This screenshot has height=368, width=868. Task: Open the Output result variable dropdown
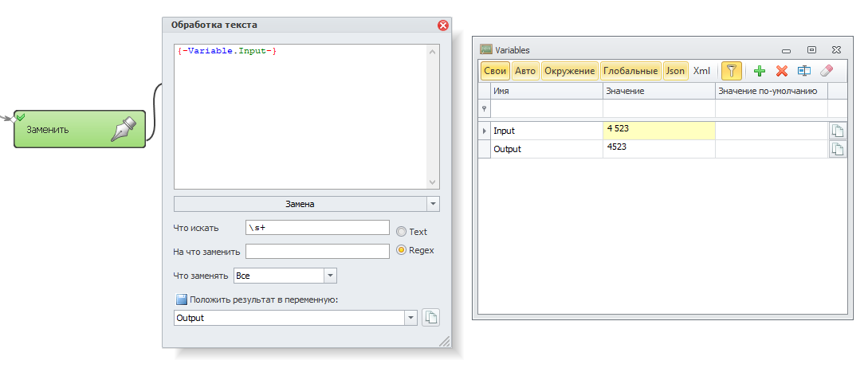[x=411, y=318]
